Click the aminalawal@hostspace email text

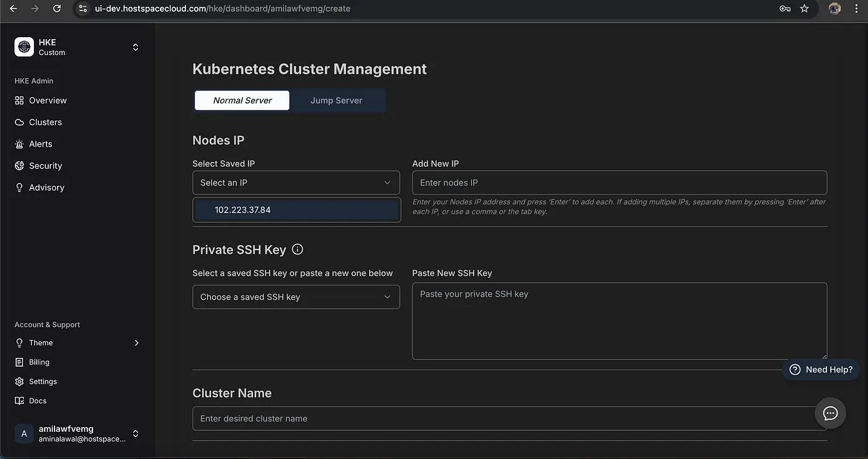point(82,439)
